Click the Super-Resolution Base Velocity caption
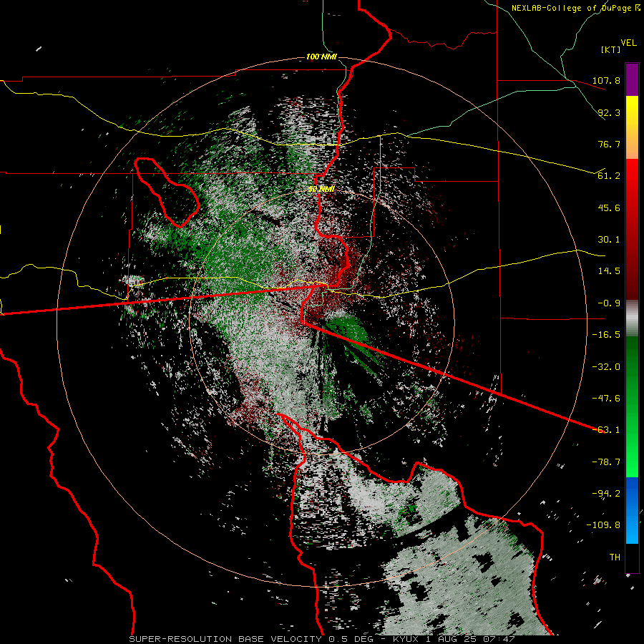The height and width of the screenshot is (644, 644). click(x=321, y=639)
